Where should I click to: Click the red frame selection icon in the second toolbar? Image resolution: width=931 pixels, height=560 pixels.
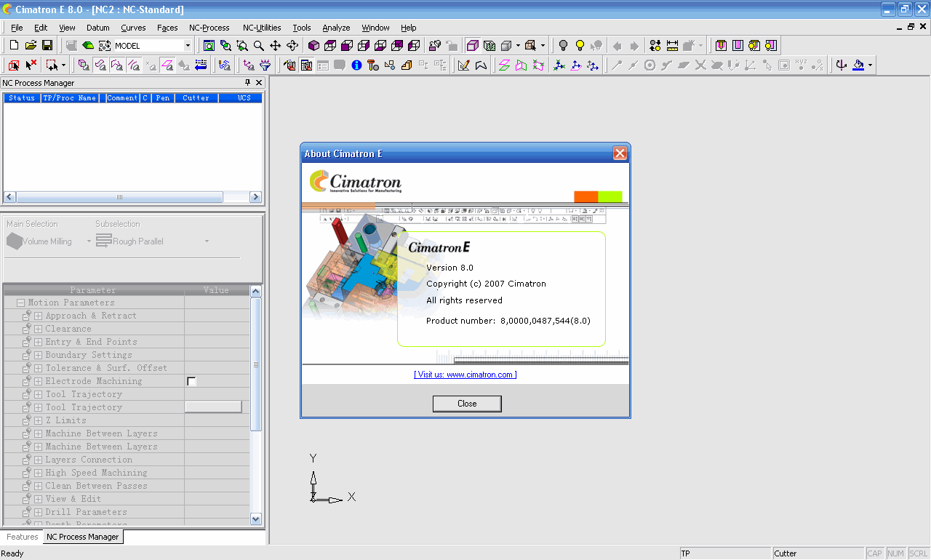click(13, 65)
